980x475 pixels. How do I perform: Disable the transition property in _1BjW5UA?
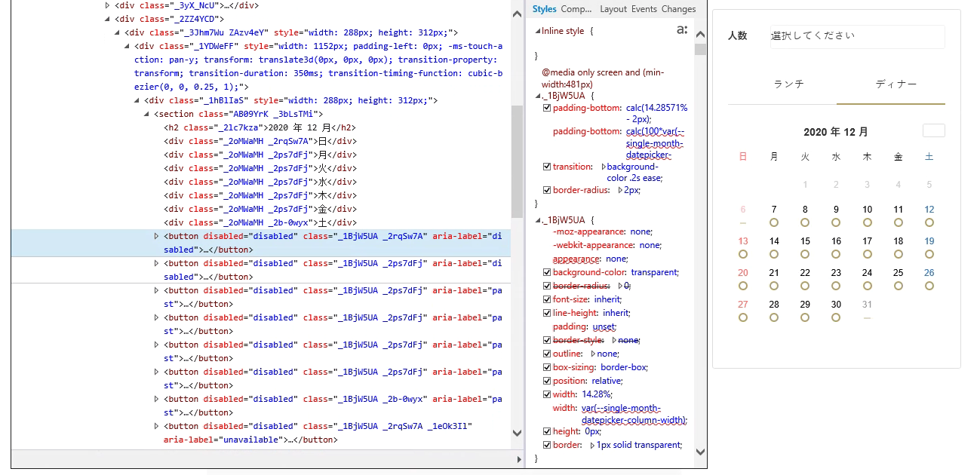pos(546,166)
